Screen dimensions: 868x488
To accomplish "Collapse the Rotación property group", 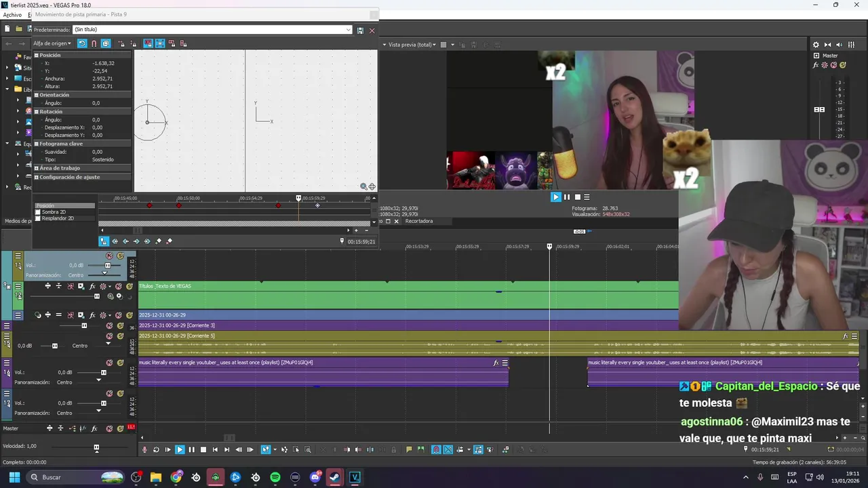I will [x=37, y=111].
